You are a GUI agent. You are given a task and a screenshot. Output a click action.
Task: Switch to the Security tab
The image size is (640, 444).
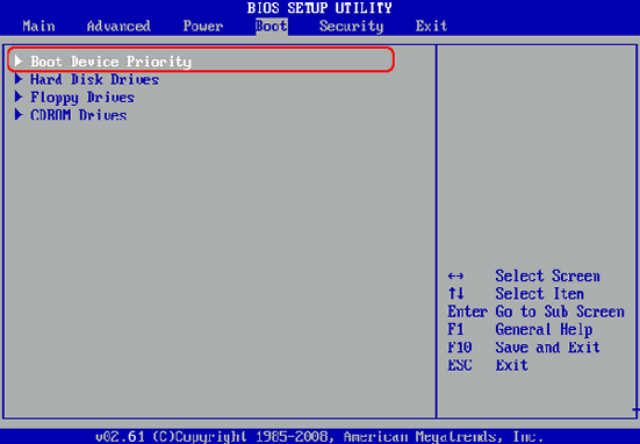point(351,26)
